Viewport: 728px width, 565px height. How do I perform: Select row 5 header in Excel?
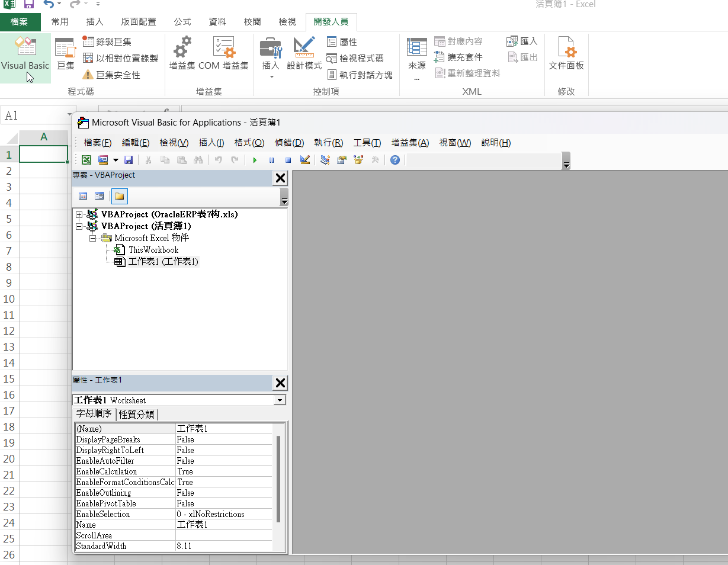tap(9, 219)
